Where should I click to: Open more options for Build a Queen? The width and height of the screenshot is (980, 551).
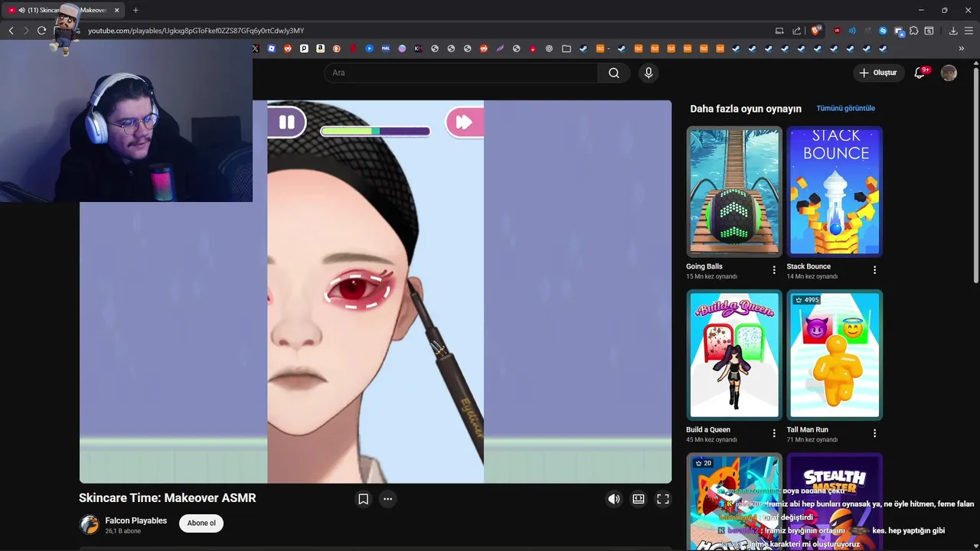(x=774, y=433)
